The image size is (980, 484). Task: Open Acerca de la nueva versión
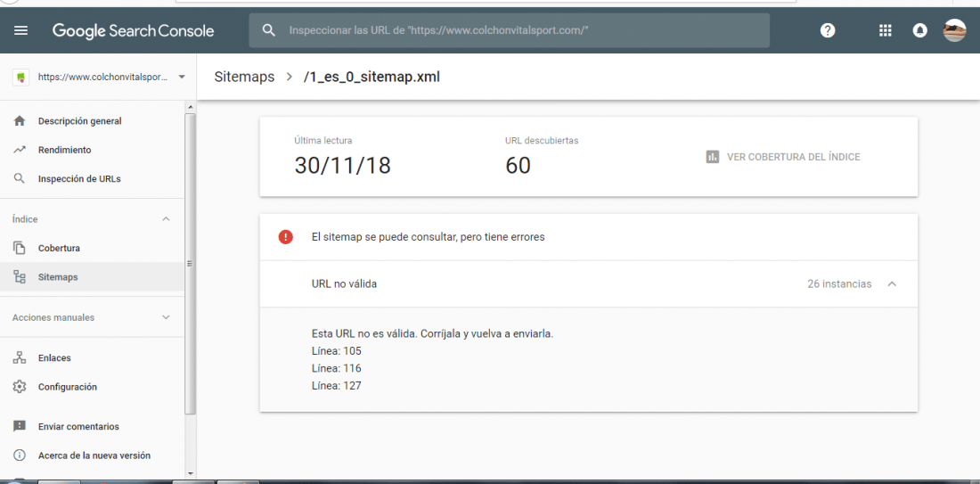[94, 455]
